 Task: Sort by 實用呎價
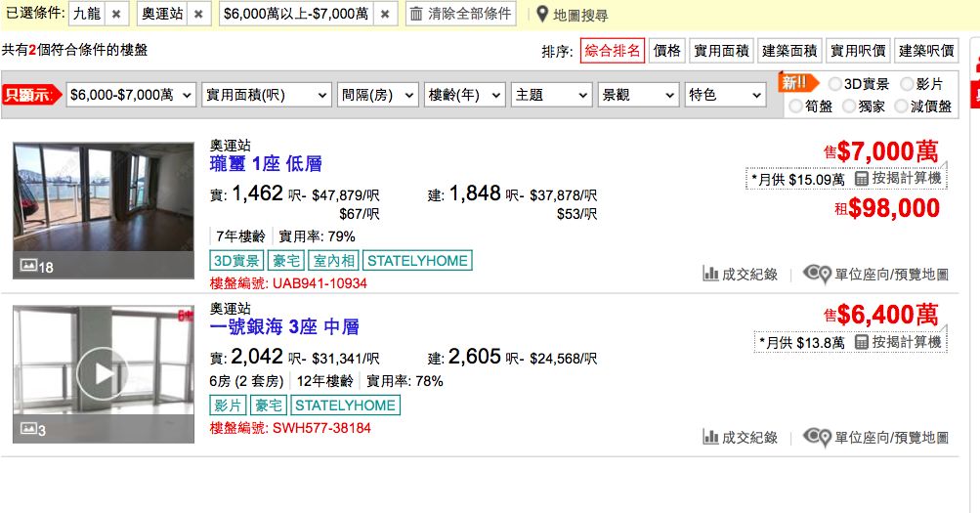tap(858, 51)
